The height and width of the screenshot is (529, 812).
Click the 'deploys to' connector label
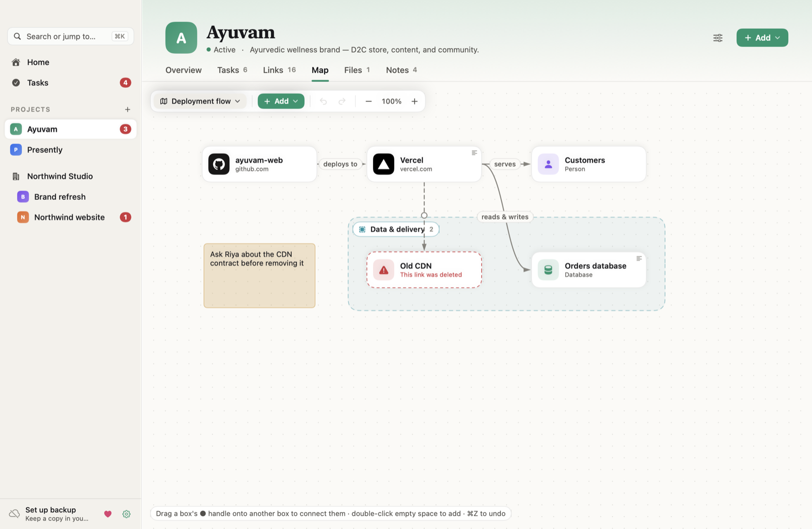tap(340, 164)
